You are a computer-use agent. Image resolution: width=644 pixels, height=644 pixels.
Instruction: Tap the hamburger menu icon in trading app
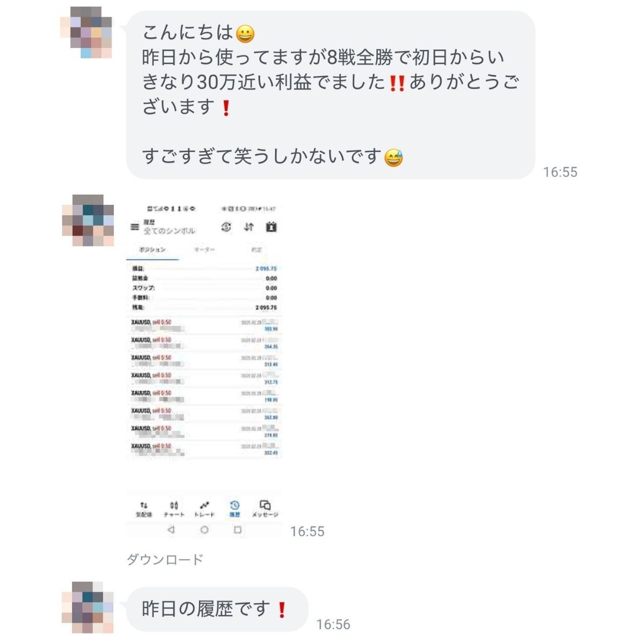click(x=135, y=227)
